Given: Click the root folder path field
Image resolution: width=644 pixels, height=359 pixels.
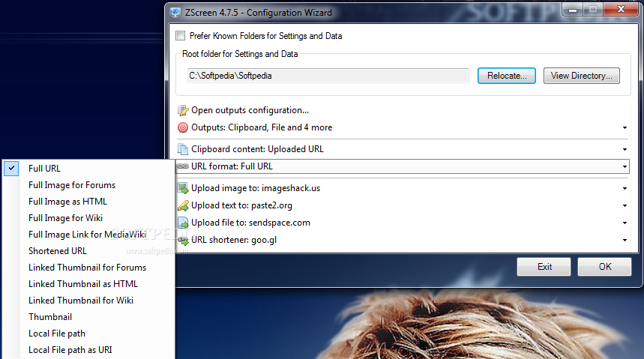Looking at the screenshot, I should pos(328,76).
